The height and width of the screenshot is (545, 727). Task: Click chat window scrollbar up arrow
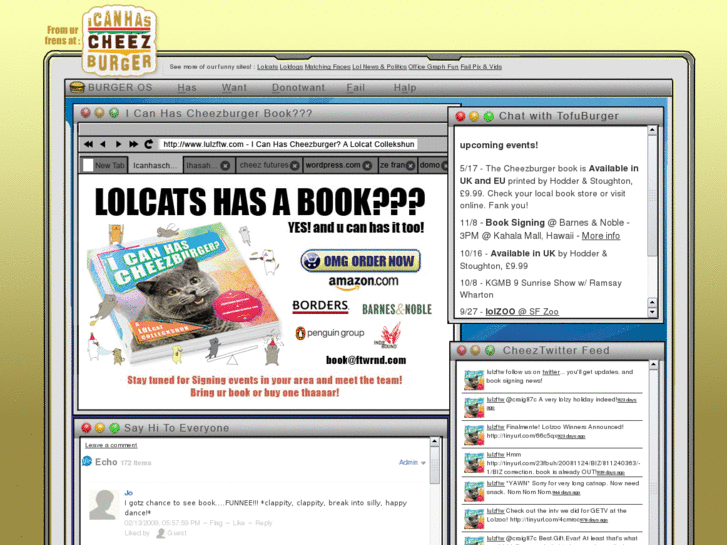(652, 130)
